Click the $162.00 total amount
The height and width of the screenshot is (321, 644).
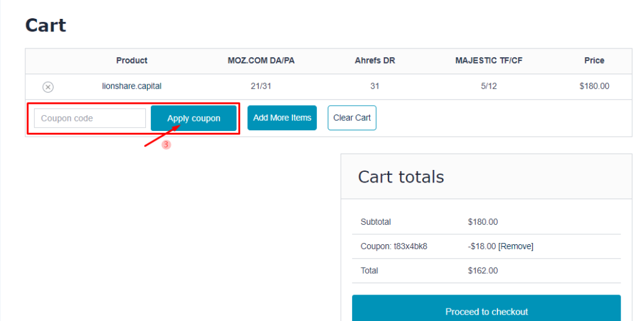(x=482, y=271)
